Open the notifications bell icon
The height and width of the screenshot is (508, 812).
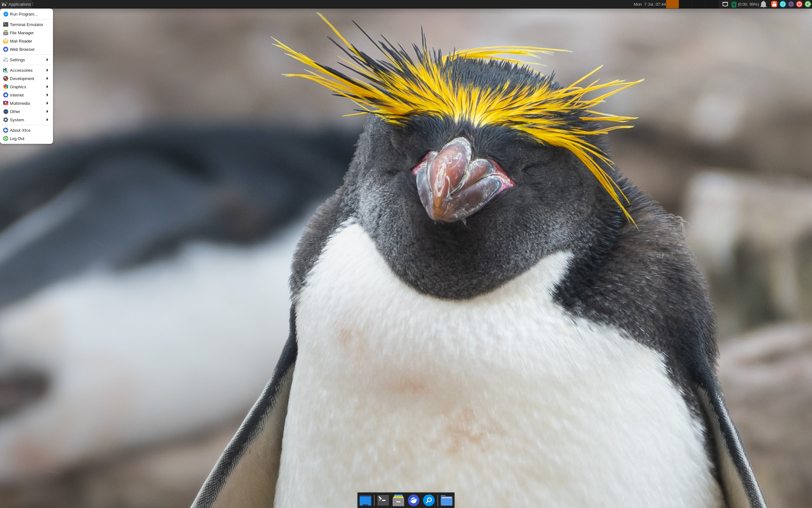click(x=763, y=4)
